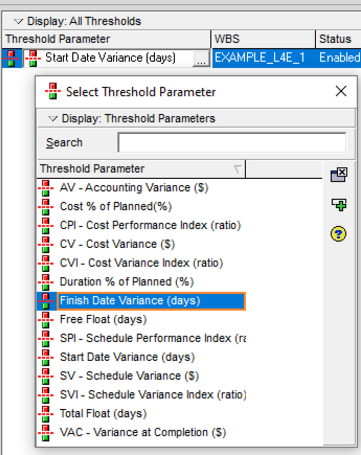The width and height of the screenshot is (361, 455).
Task: Click the WBS column header
Action: (263, 39)
